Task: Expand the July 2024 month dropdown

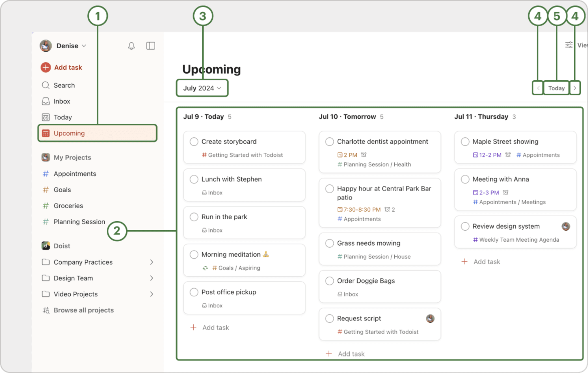Action: click(201, 88)
